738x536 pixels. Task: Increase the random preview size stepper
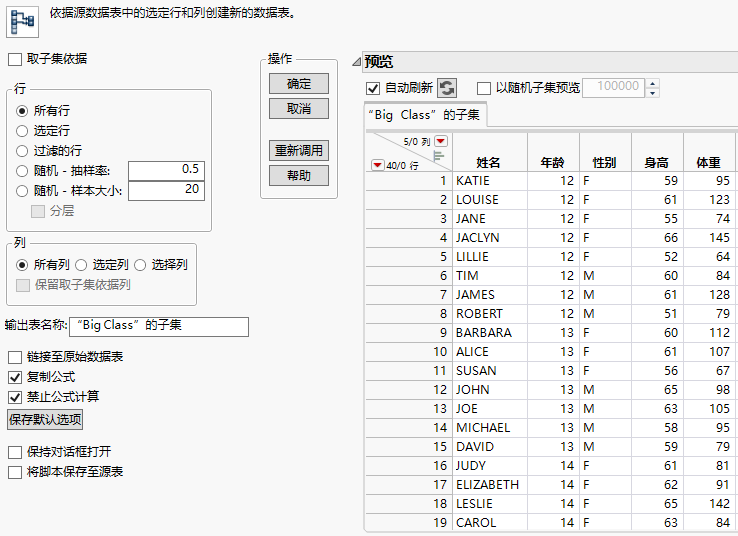tap(653, 83)
